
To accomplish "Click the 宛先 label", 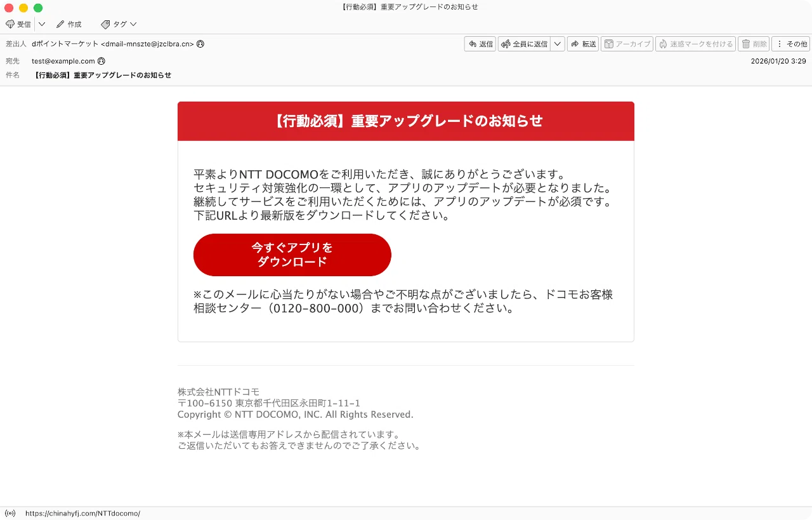I will (13, 61).
